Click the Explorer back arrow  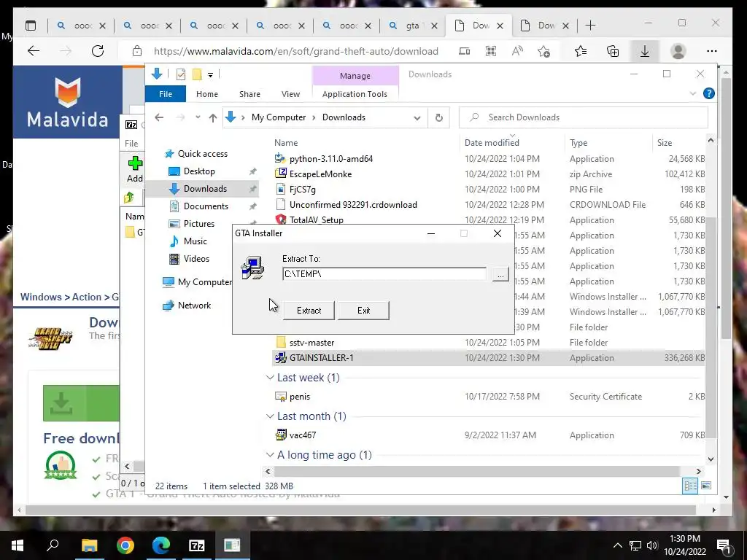pyautogui.click(x=159, y=117)
